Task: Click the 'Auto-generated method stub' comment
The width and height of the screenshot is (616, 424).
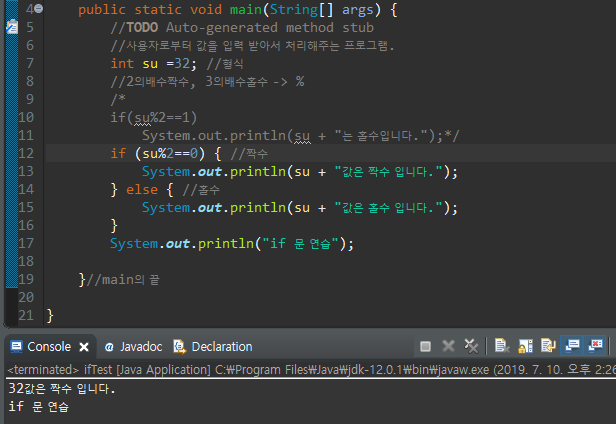Action: 270,28
